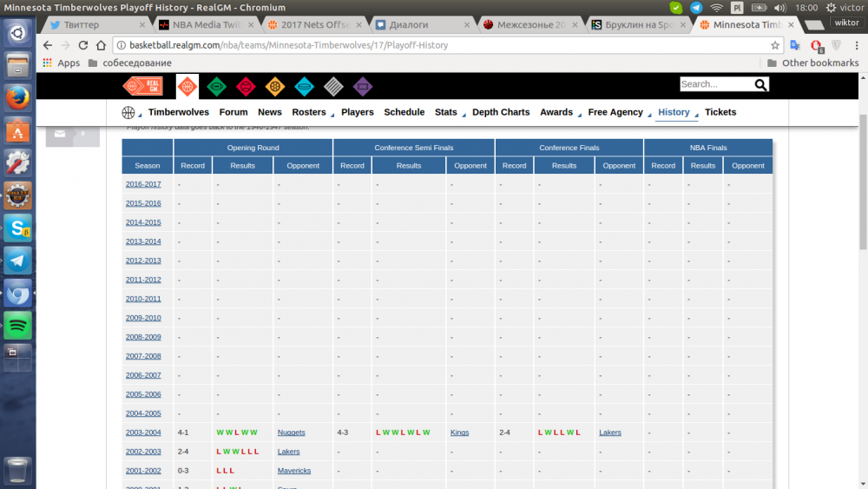Bookmark this page with the star icon
This screenshot has height=489, width=868.
point(775,44)
